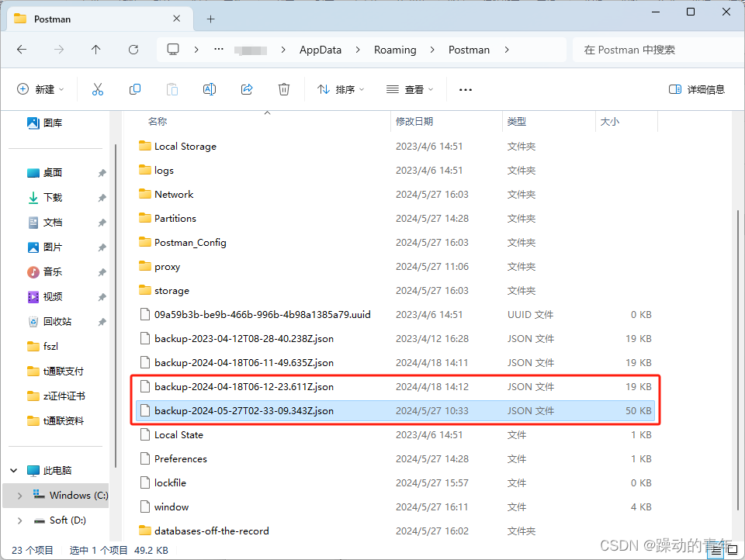The height and width of the screenshot is (560, 745).
Task: Collapse the 此电脑 tree node
Action: tap(14, 471)
